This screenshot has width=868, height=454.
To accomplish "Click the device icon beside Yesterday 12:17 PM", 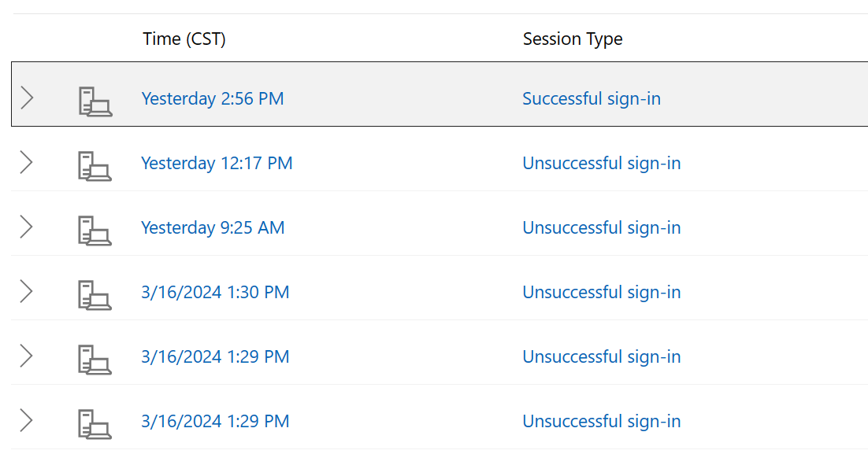I will 95,166.
